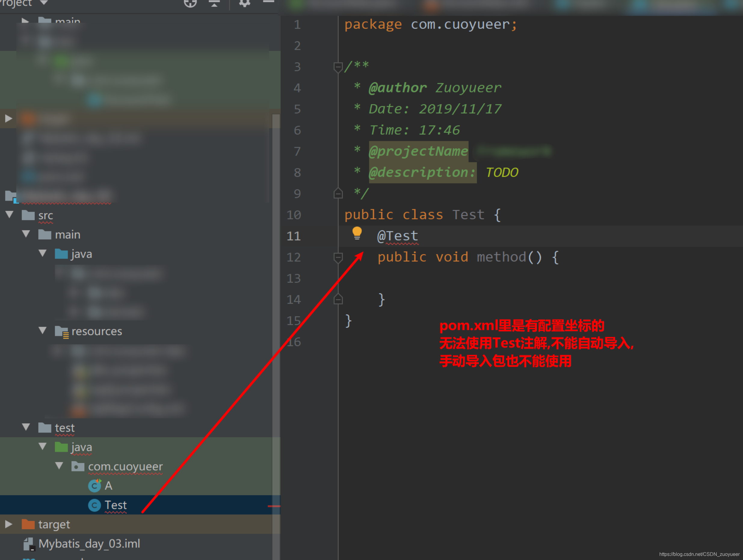Image resolution: width=743 pixels, height=560 pixels.
Task: Click the closing brace on line 15
Action: (348, 321)
